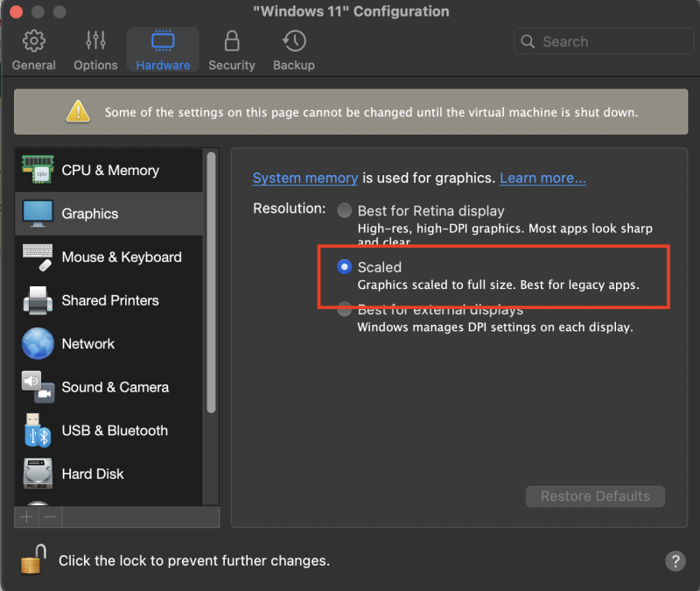Open help with question mark button
Viewport: 700px width, 591px height.
point(675,560)
